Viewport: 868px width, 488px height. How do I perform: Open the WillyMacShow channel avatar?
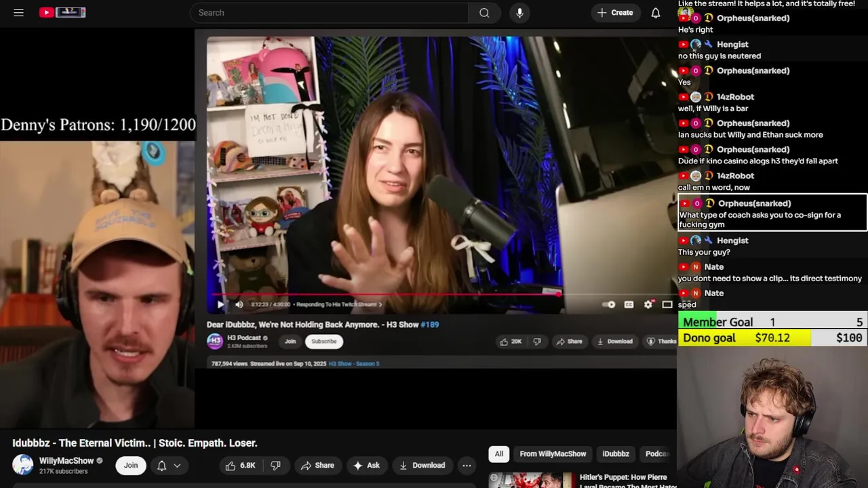pyautogui.click(x=22, y=465)
